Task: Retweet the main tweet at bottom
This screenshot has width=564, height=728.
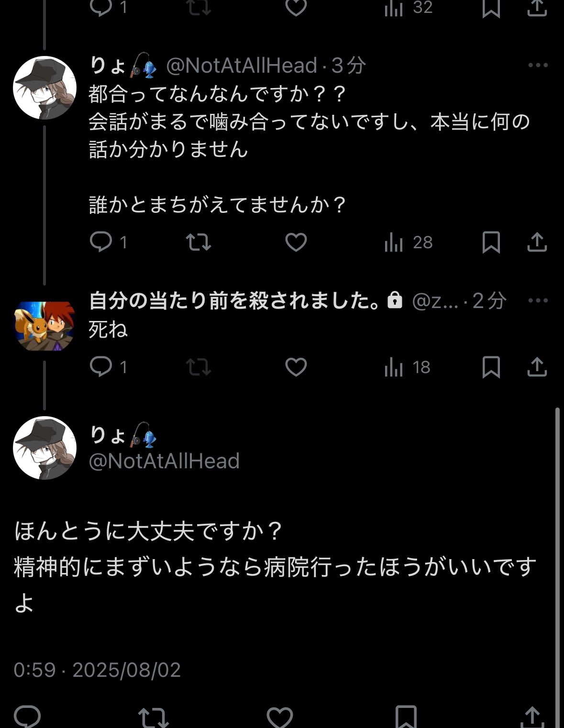Action: tap(153, 717)
